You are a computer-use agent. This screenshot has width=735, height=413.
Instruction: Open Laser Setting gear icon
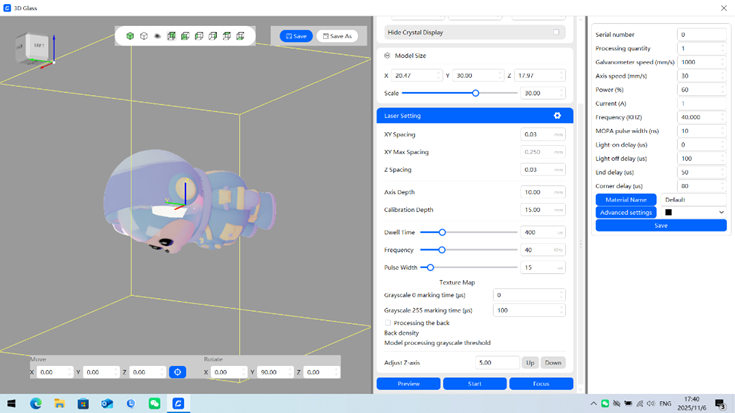pyautogui.click(x=557, y=116)
